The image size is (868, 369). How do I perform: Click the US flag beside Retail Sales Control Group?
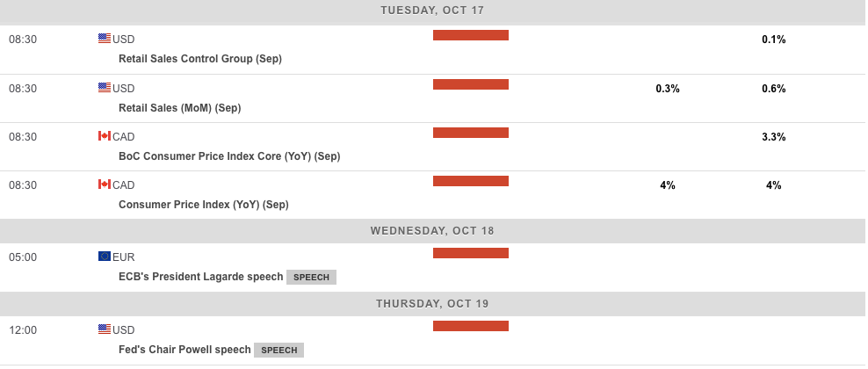[x=105, y=39]
